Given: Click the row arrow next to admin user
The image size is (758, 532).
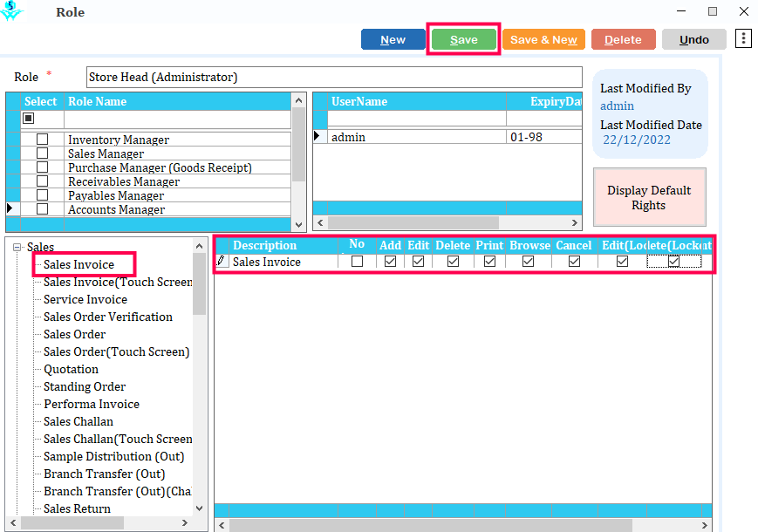Looking at the screenshot, I should coord(318,137).
